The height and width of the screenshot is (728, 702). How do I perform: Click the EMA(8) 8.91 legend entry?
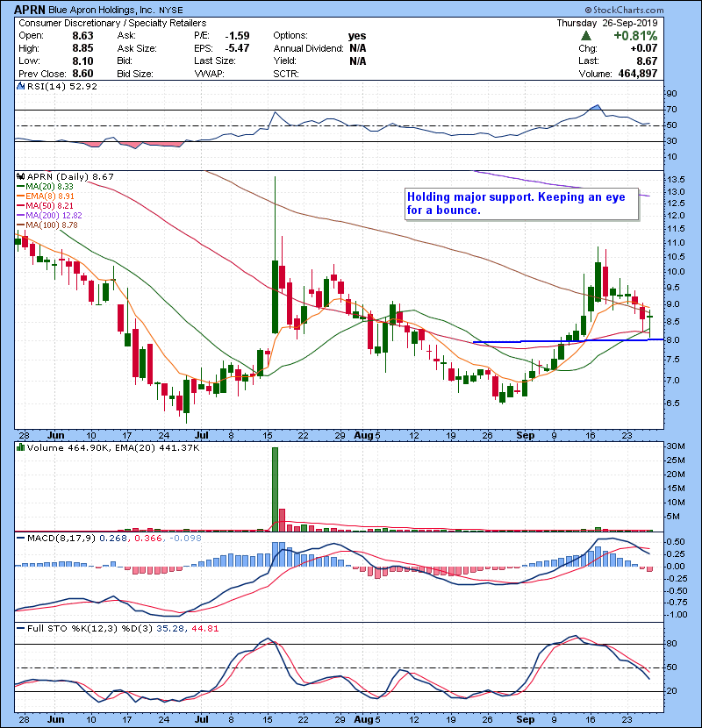click(46, 196)
